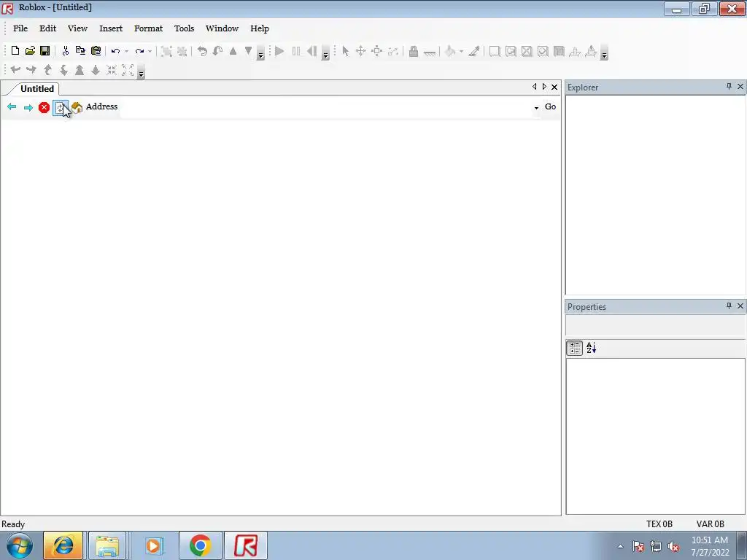Navigate back with browser left arrow
The width and height of the screenshot is (747, 560).
(12, 106)
